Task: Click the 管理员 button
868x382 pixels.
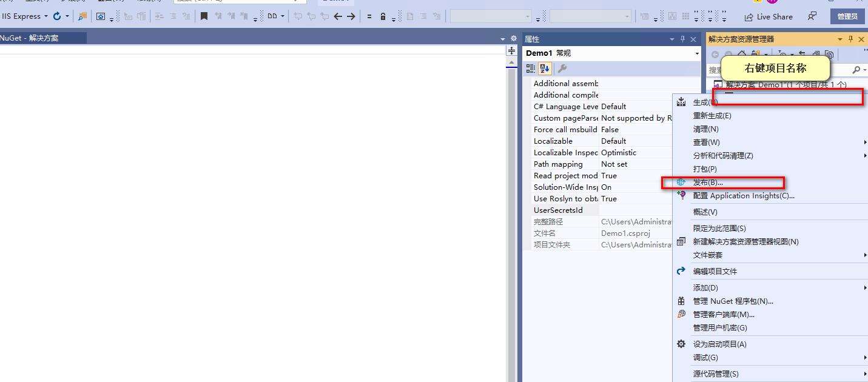Action: coord(847,16)
